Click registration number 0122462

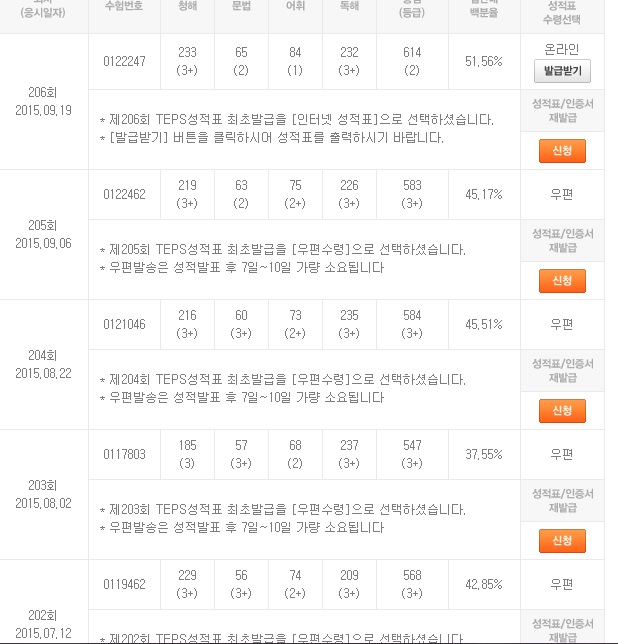pyautogui.click(x=124, y=194)
